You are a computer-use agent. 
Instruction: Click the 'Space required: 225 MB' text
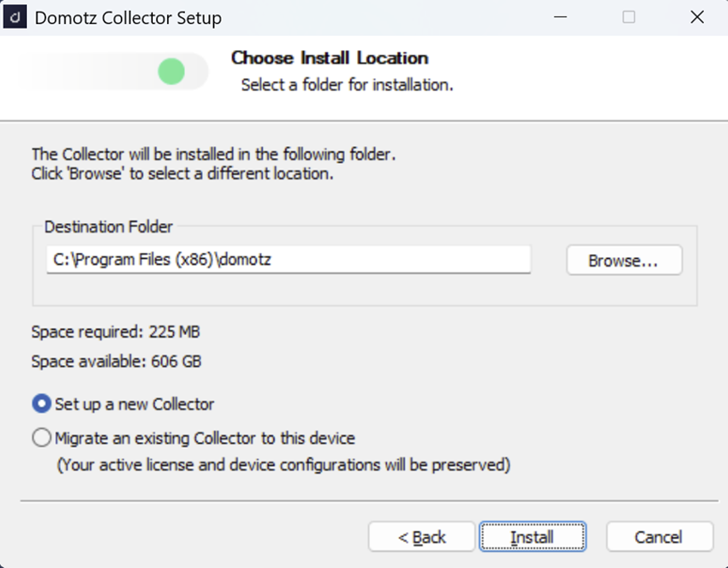coord(116,332)
